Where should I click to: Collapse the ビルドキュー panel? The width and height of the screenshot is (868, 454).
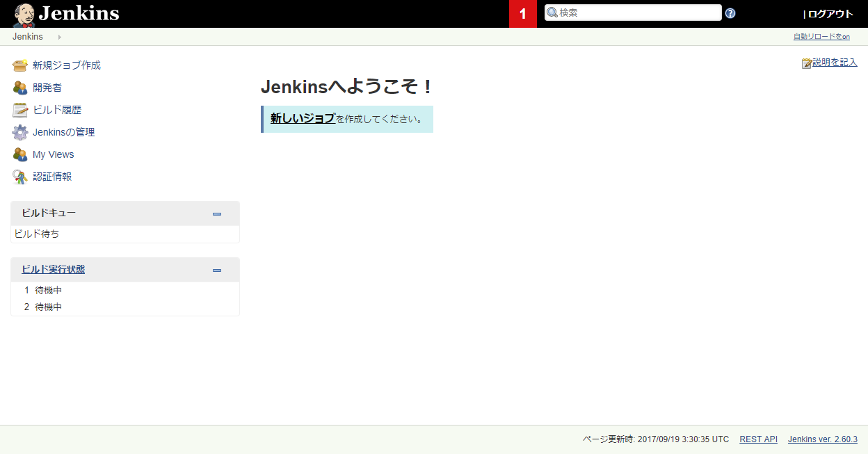[217, 213]
